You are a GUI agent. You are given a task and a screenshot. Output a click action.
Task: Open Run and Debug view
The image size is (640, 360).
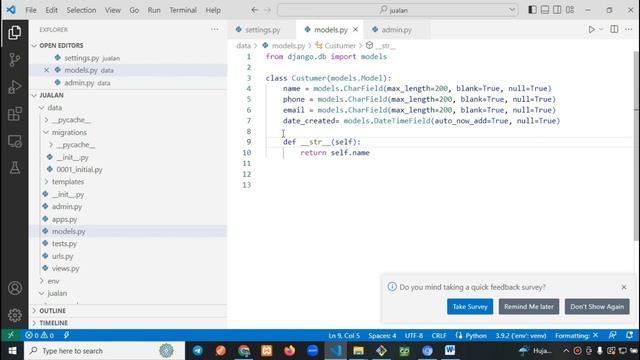click(x=14, y=87)
